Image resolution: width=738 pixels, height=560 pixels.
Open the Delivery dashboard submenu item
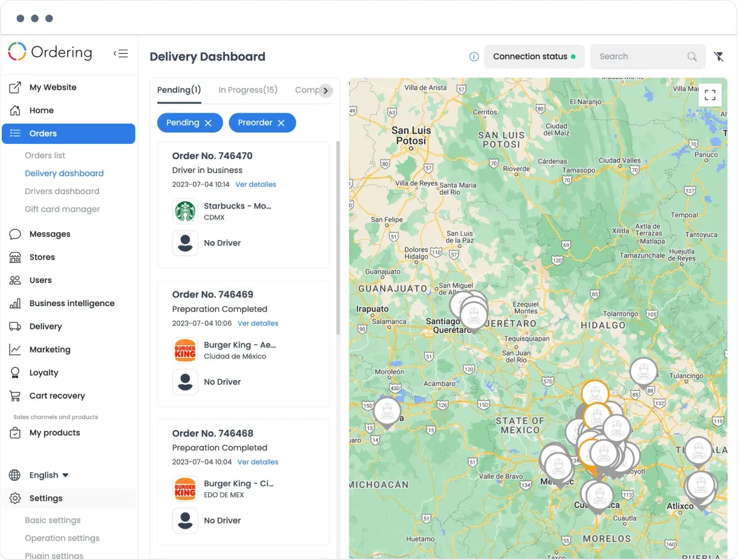click(x=64, y=174)
